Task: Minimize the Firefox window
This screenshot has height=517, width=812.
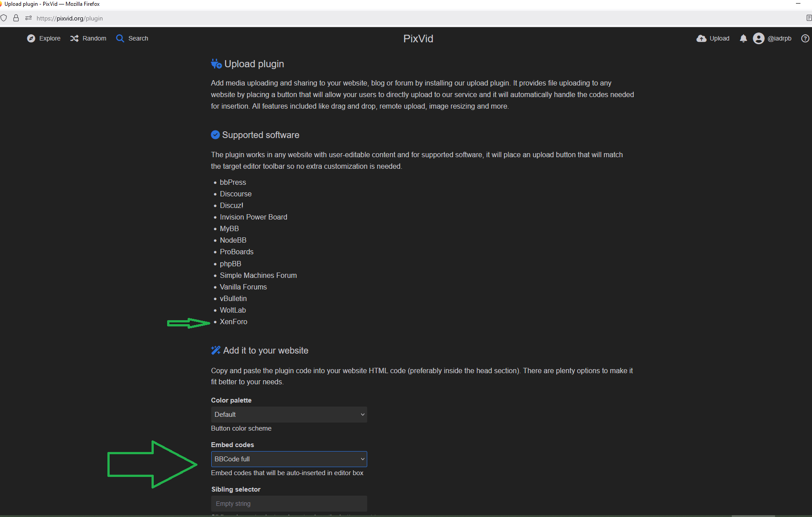Action: tap(798, 4)
